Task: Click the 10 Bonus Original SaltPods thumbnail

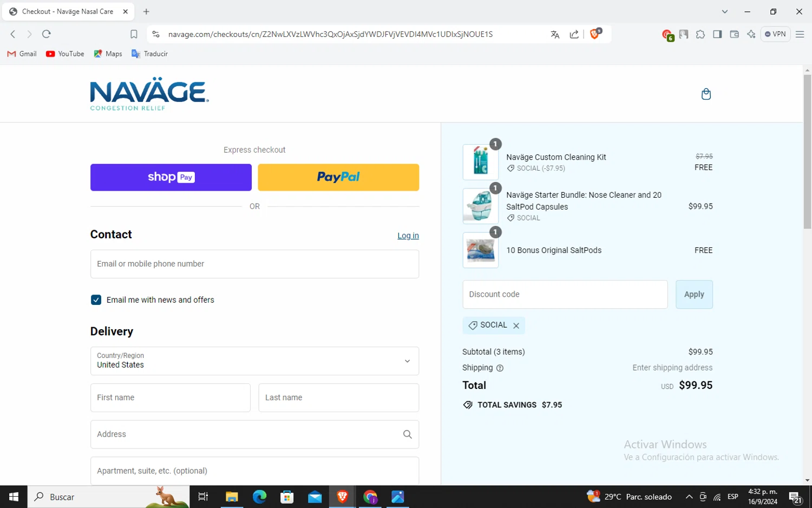Action: (481, 250)
